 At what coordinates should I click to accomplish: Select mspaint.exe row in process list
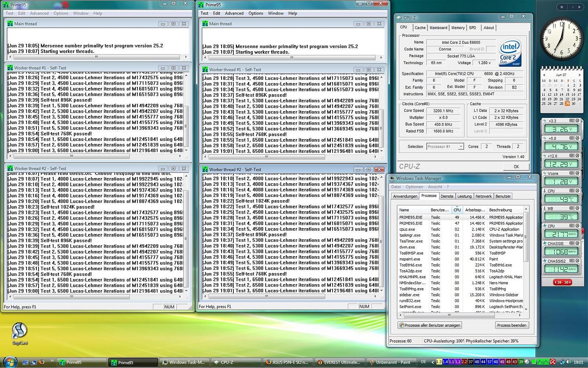tap(461, 259)
